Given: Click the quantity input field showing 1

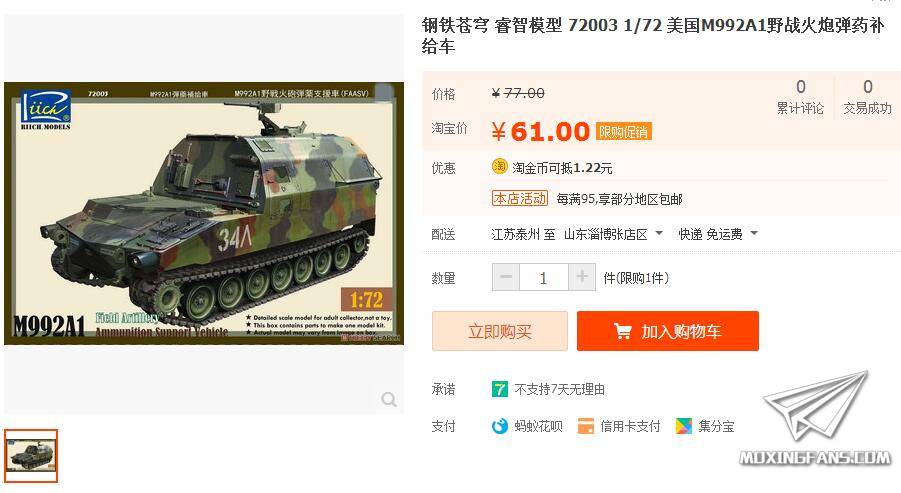Looking at the screenshot, I should tap(544, 278).
